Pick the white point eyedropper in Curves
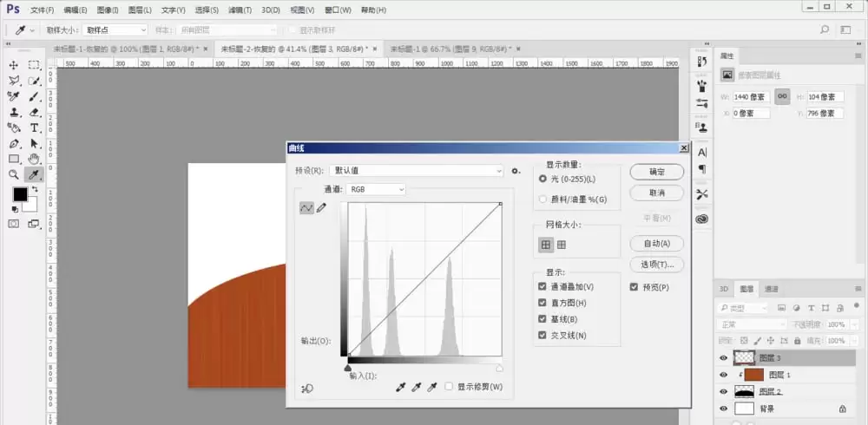The height and width of the screenshot is (425, 868). coord(432,388)
